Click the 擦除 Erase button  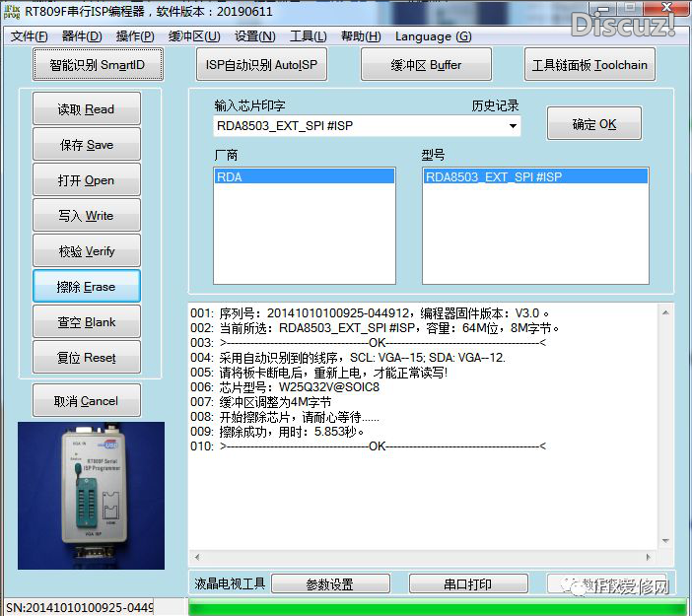[87, 287]
